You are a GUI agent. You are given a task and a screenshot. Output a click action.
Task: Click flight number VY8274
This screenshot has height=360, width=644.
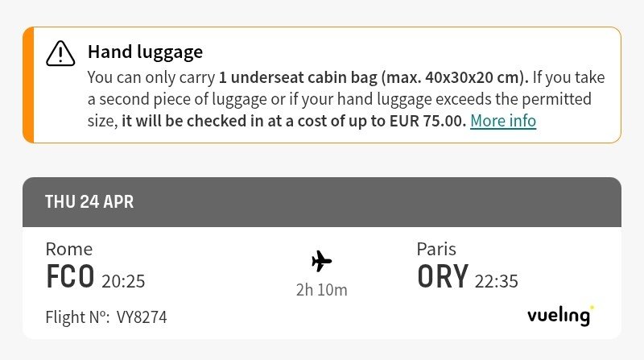point(142,317)
